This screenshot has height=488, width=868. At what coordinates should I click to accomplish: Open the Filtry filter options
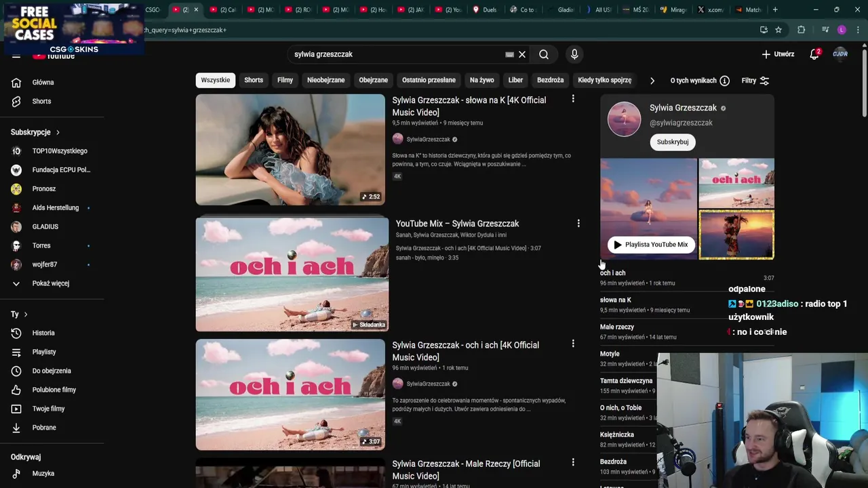(755, 81)
